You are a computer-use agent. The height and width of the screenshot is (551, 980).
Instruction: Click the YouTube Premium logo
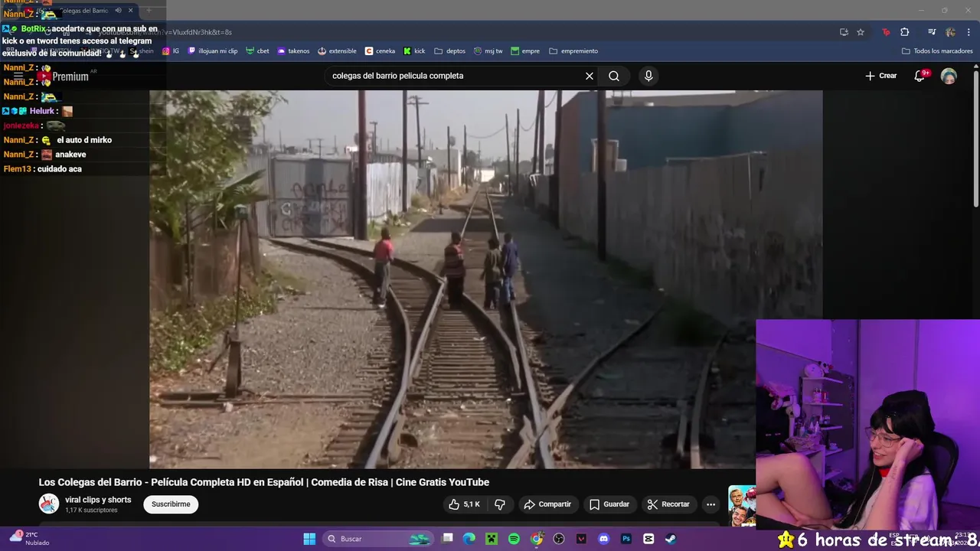[x=64, y=77]
